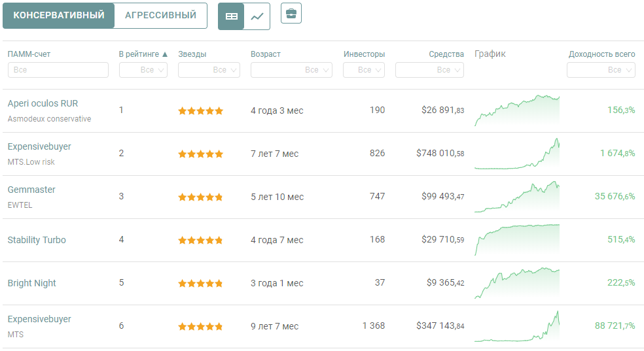
Task: Click the 1 674,8% return value
Action: [617, 154]
